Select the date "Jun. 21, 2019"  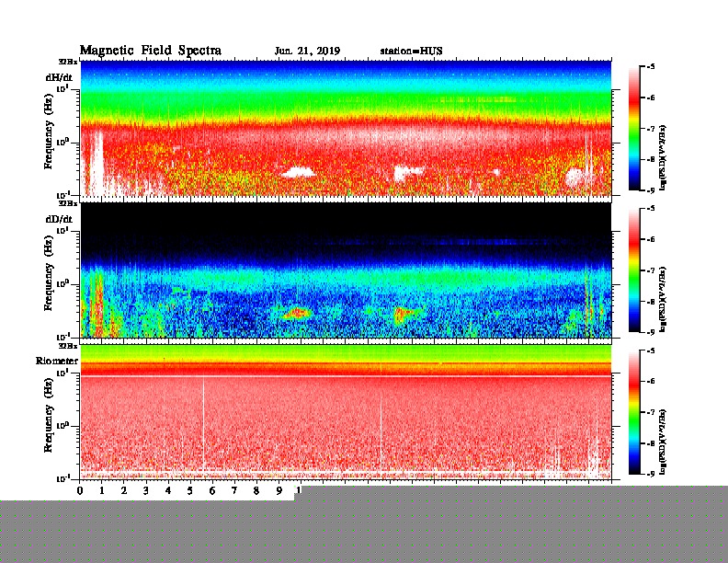(307, 51)
